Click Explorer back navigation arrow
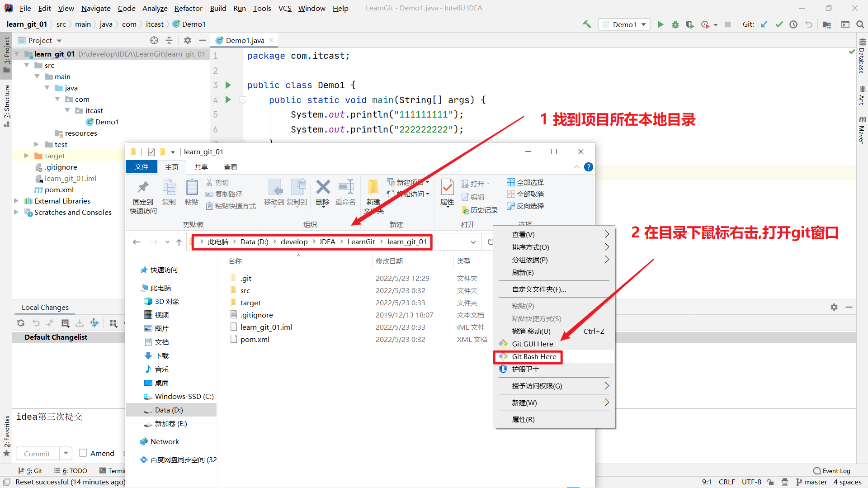The width and height of the screenshot is (868, 488). coord(137,242)
